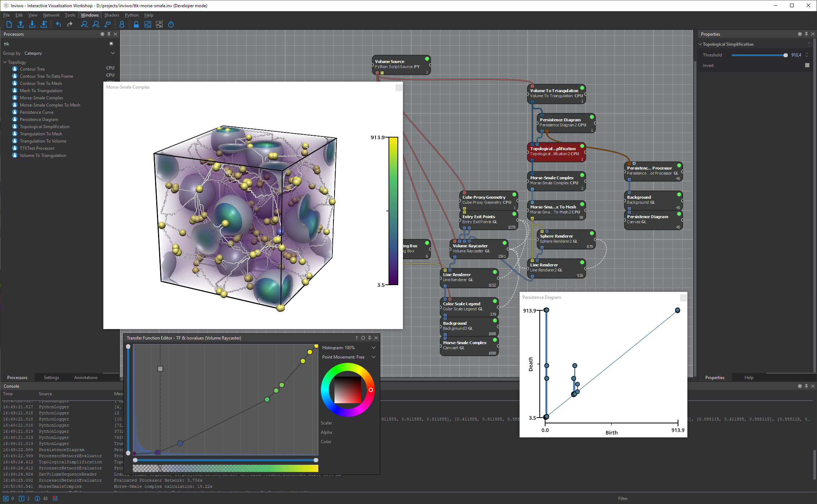Click the Undo arrow icon
This screenshot has width=817, height=504.
58,24
